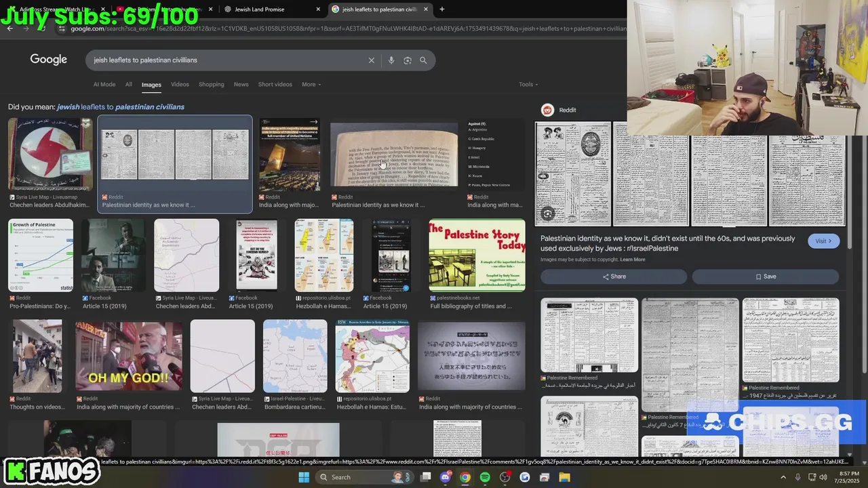
Task: Click the Reddit source label in preview
Action: 568,110
